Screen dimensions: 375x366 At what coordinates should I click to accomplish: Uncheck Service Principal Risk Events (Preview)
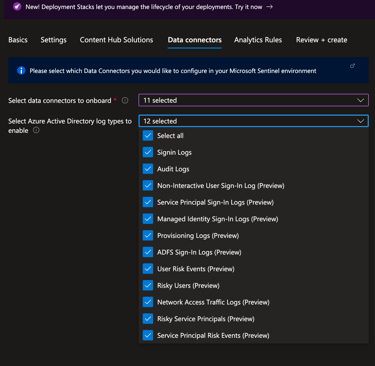click(148, 336)
